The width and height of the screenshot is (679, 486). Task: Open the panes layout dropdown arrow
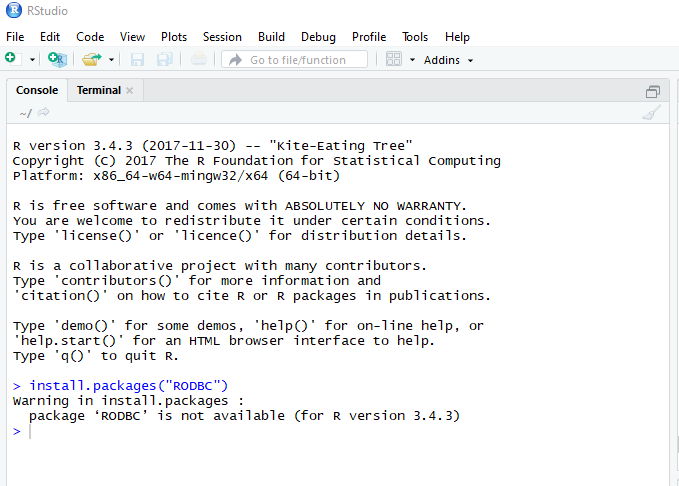coord(412,60)
